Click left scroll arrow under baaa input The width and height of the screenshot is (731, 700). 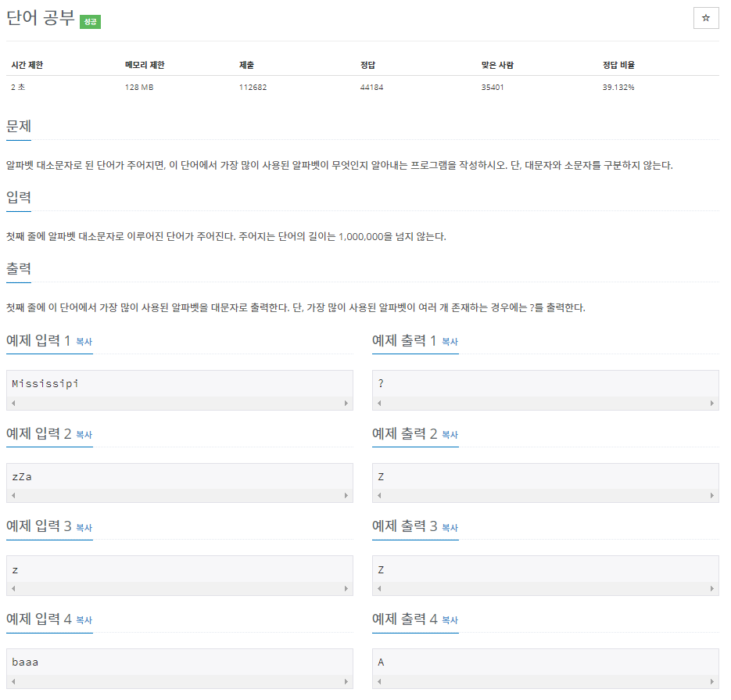point(13,681)
